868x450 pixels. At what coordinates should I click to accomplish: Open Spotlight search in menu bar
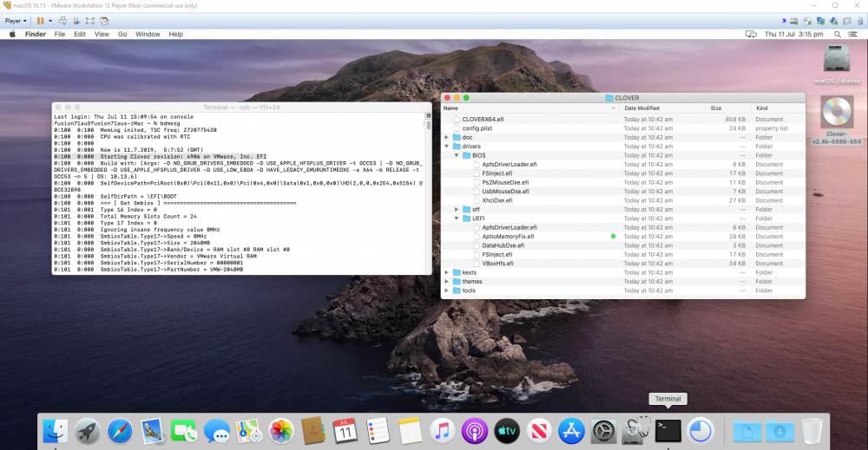838,35
